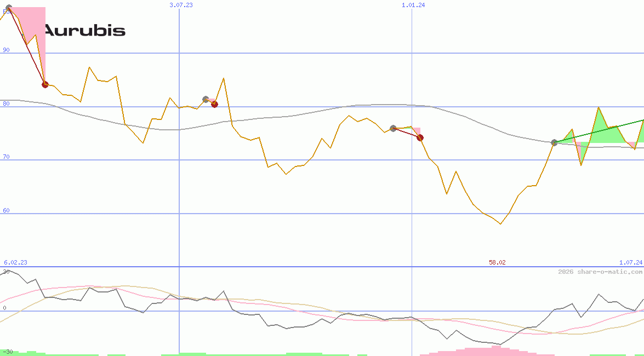The image size is (644, 356).
Task: Click the 1.01.24 date label
Action: pos(413,5)
